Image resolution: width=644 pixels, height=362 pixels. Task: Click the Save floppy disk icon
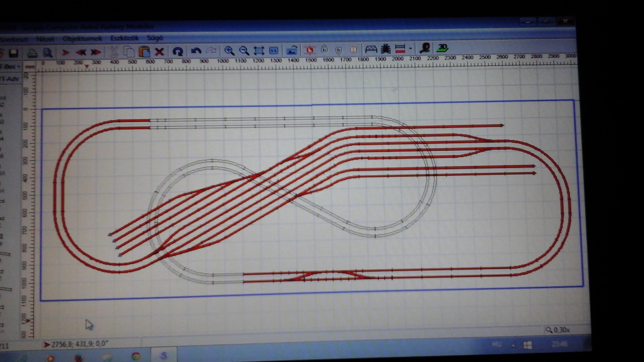pyautogui.click(x=14, y=52)
